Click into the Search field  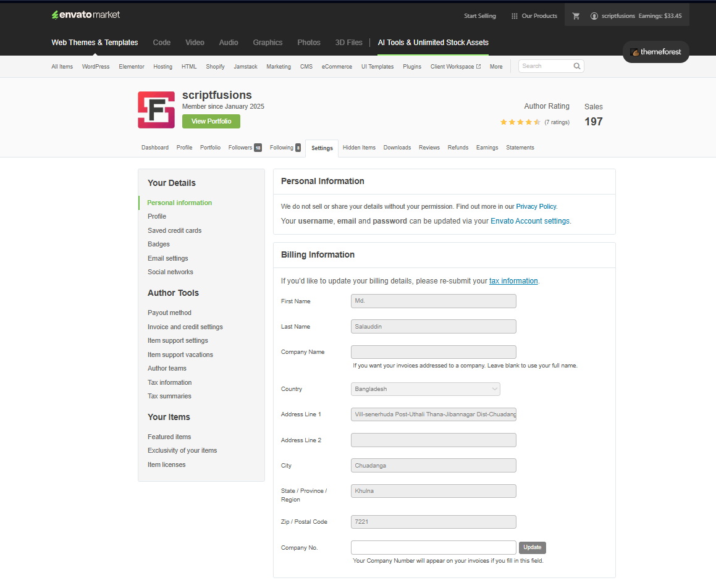click(545, 66)
